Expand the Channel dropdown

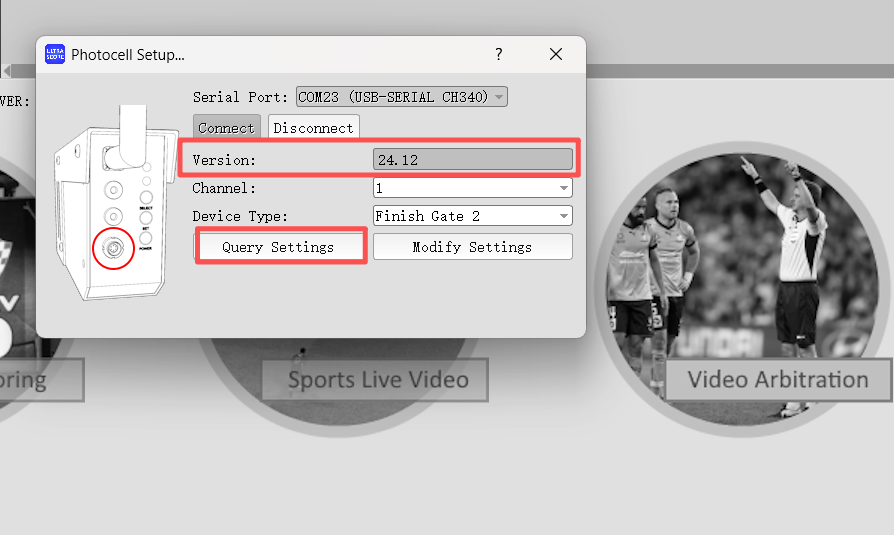[x=564, y=188]
